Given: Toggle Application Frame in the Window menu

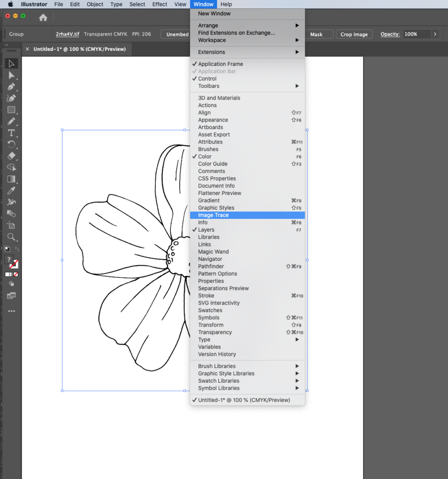Looking at the screenshot, I should (x=220, y=64).
